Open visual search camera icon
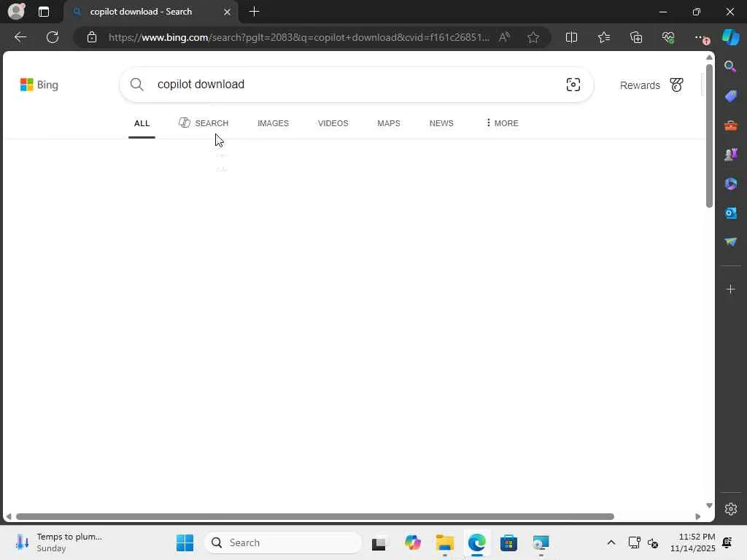Viewport: 747px width, 560px height. tap(573, 85)
